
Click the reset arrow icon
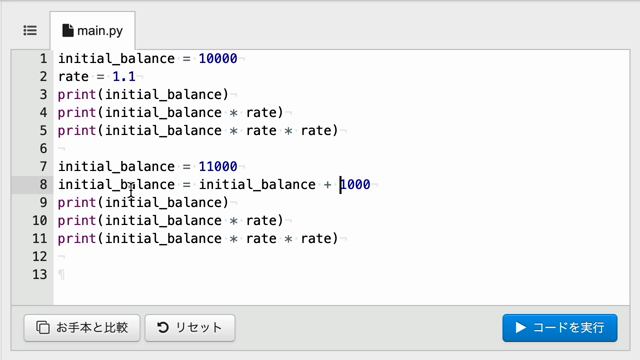[163, 327]
